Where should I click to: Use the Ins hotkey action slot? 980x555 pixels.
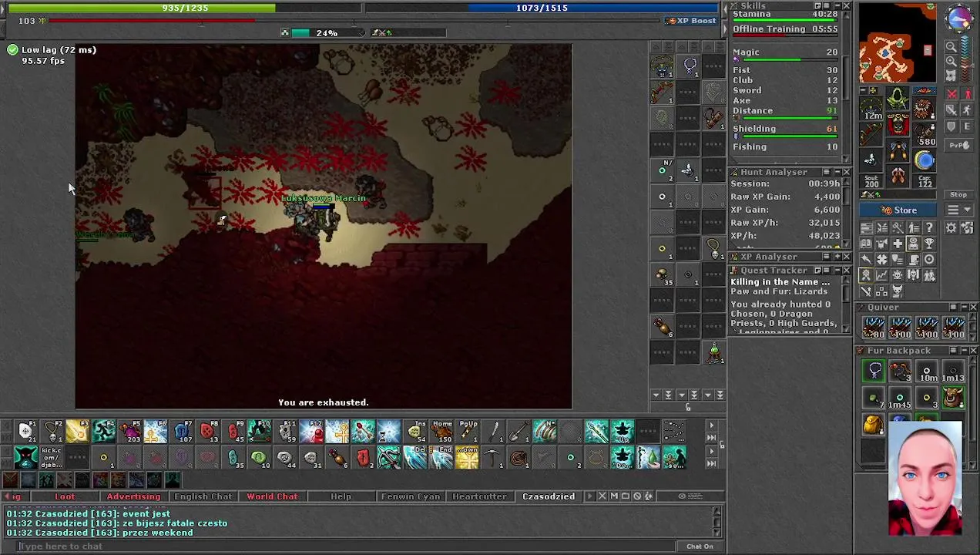tap(416, 432)
